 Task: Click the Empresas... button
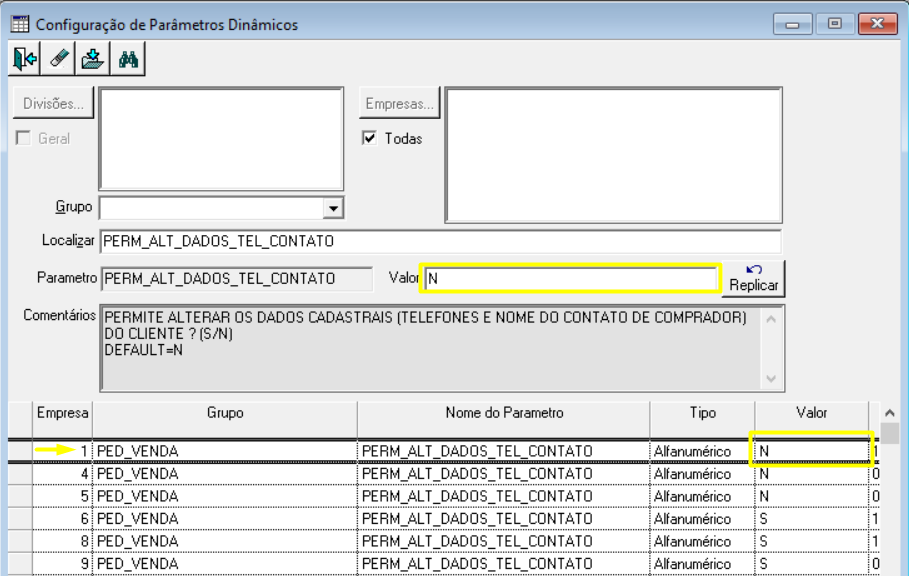coord(399,103)
